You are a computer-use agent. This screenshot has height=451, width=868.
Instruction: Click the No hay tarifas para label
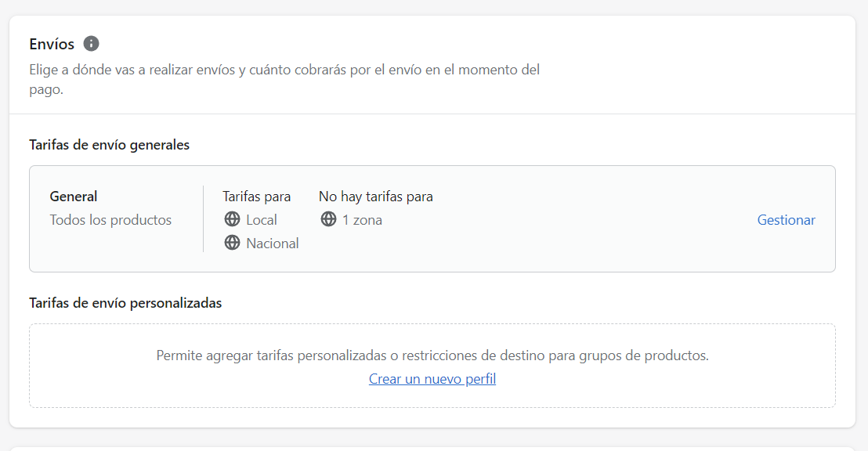pyautogui.click(x=375, y=197)
